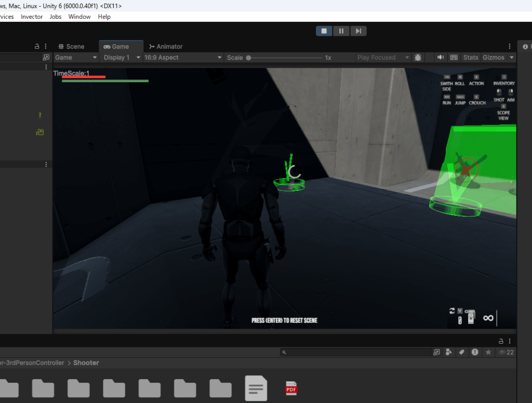Switch to the Scene tab
Image resolution: width=532 pixels, height=403 pixels.
[x=71, y=47]
